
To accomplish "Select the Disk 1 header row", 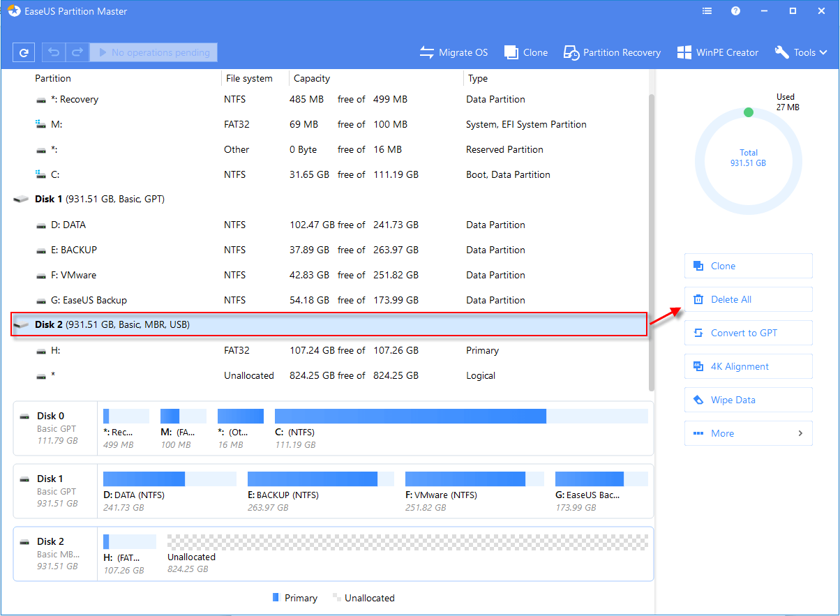I will click(x=329, y=199).
